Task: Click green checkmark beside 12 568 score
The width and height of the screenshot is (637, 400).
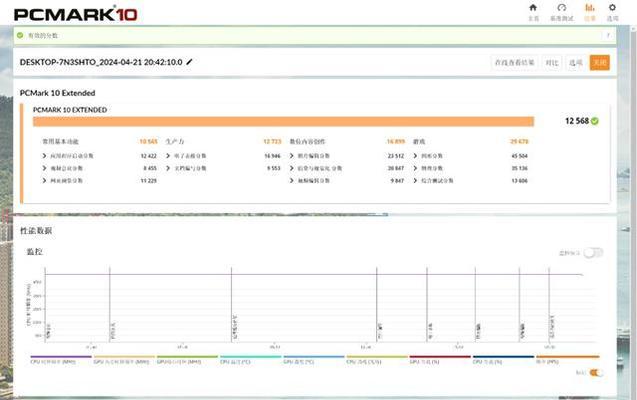Action: tap(595, 121)
